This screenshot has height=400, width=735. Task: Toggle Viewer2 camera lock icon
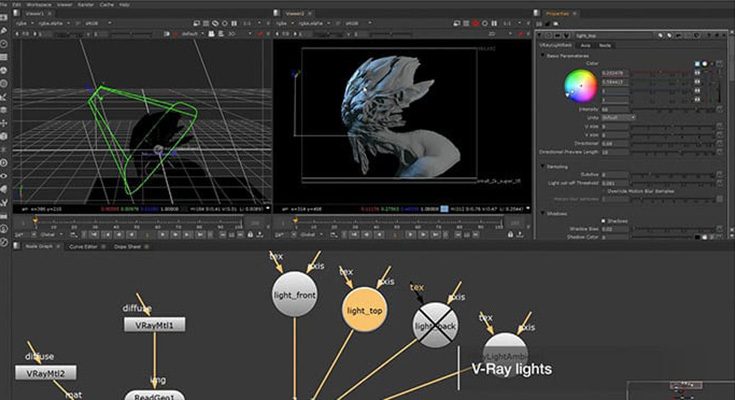510,234
